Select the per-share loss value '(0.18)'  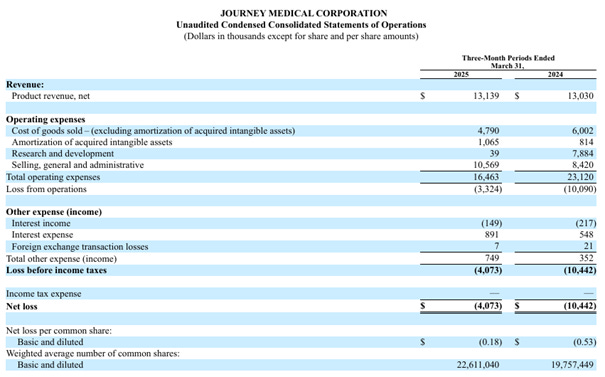point(490,342)
